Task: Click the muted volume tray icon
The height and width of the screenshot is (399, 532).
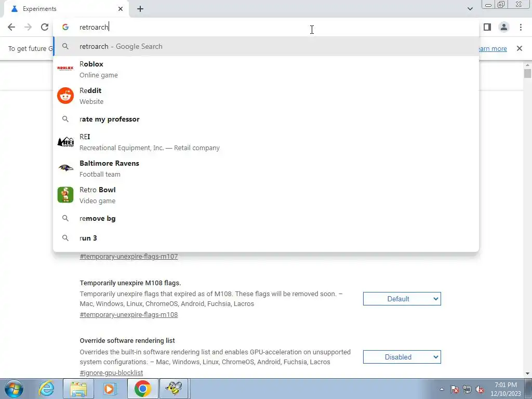Action: tap(480, 390)
